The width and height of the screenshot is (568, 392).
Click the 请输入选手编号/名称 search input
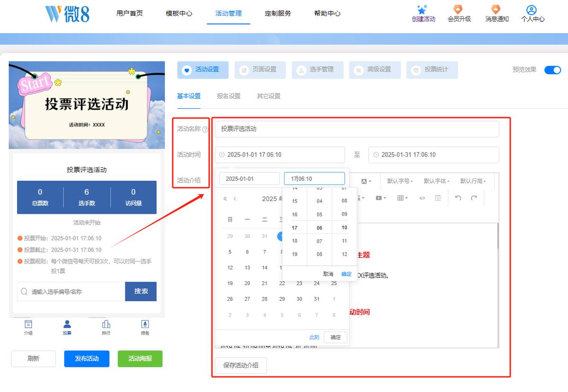71,292
